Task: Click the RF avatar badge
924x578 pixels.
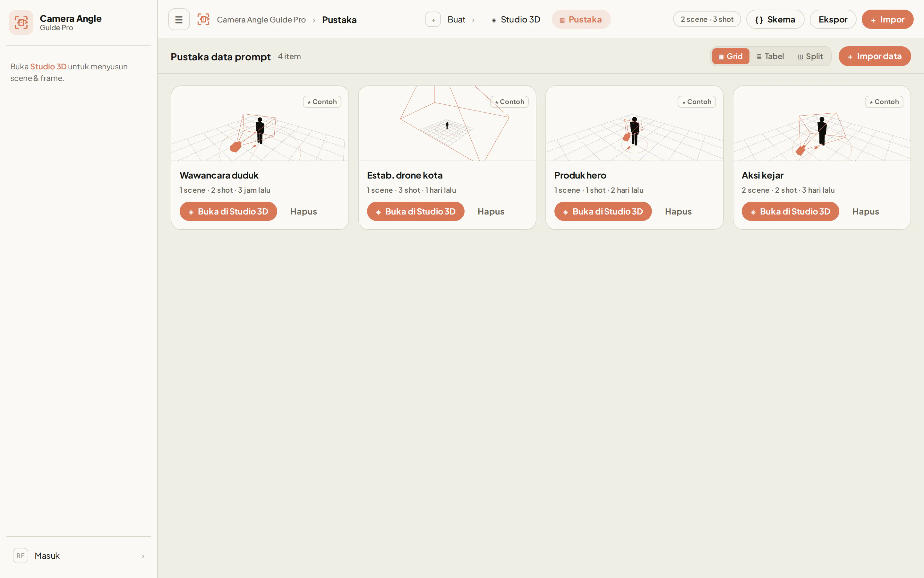Action: pos(21,556)
